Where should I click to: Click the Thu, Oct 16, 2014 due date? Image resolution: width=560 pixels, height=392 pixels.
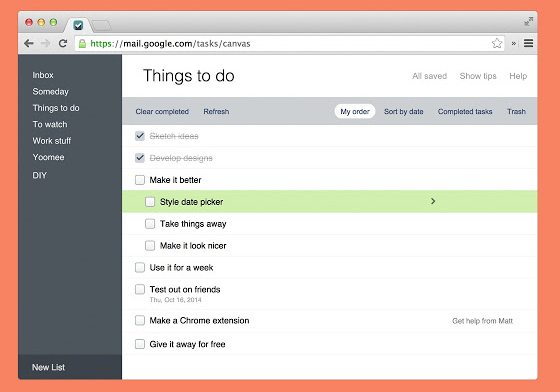click(175, 300)
